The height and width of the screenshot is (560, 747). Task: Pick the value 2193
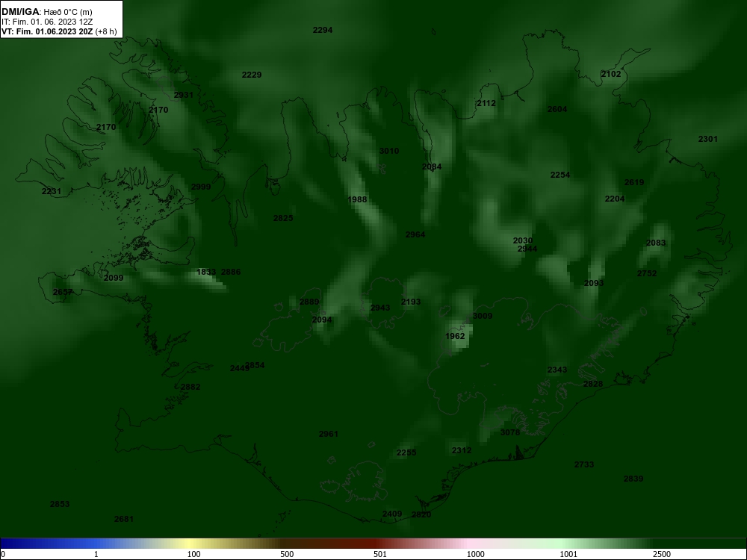411,302
